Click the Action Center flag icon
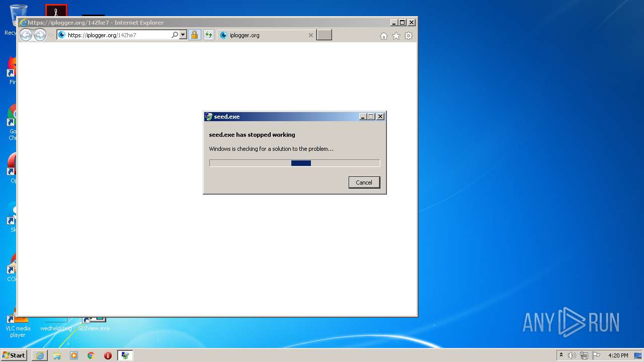 (x=596, y=355)
